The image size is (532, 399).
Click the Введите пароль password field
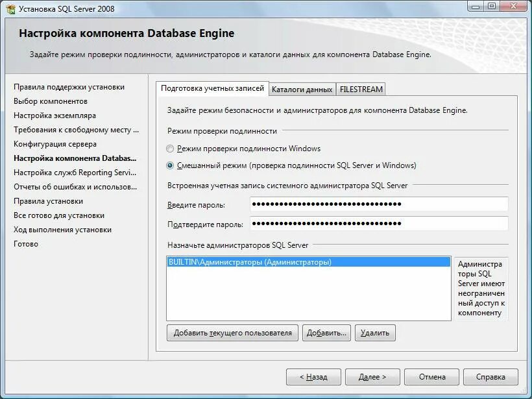pyautogui.click(x=379, y=204)
